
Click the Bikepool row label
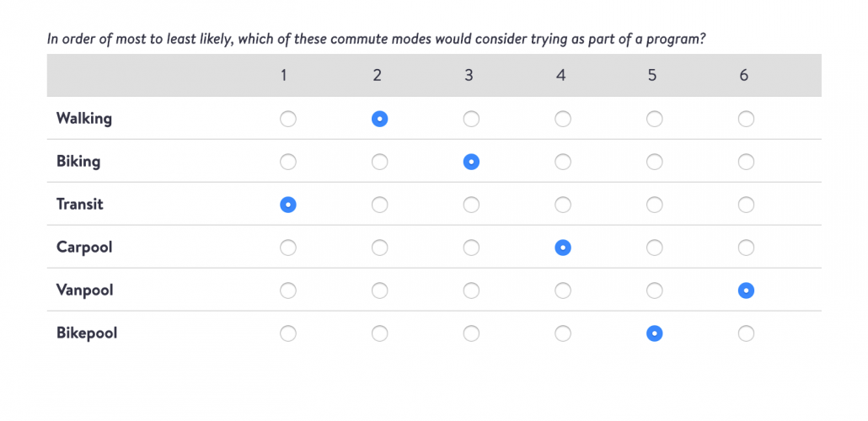click(x=87, y=333)
